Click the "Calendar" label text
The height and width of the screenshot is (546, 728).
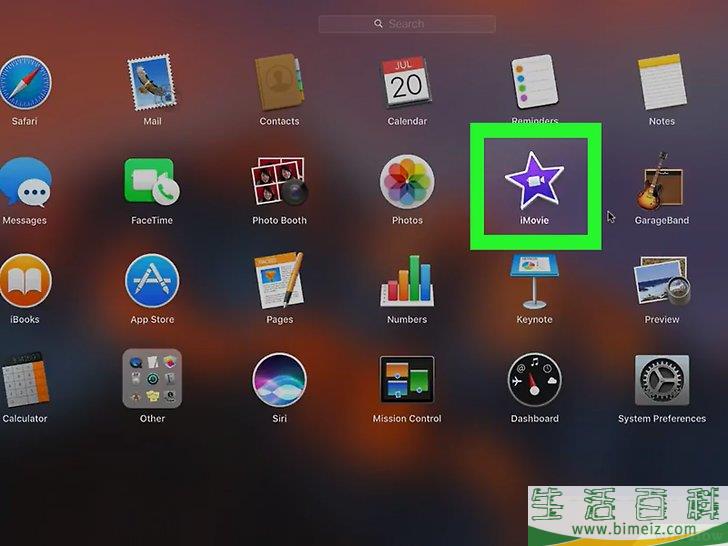tap(407, 121)
